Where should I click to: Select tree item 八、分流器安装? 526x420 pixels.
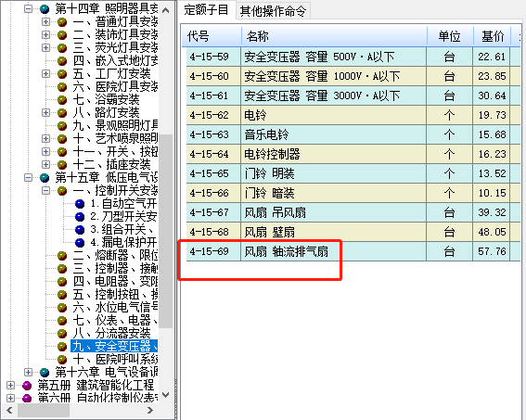point(111,334)
